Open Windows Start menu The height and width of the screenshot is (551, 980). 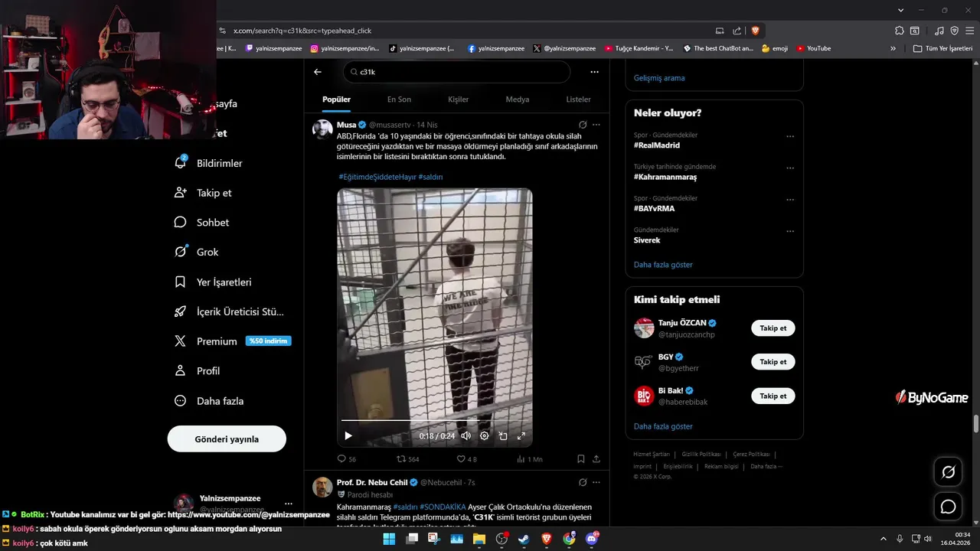point(389,539)
